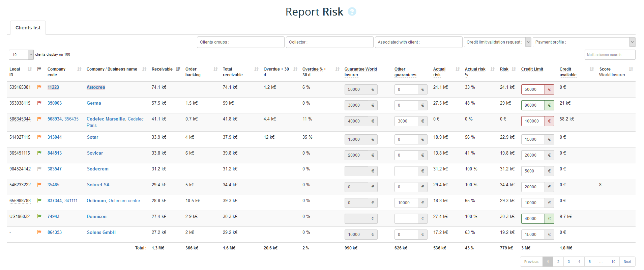Click the green flag icon in Sovicar row
The height and width of the screenshot is (270, 644).
tap(39, 153)
